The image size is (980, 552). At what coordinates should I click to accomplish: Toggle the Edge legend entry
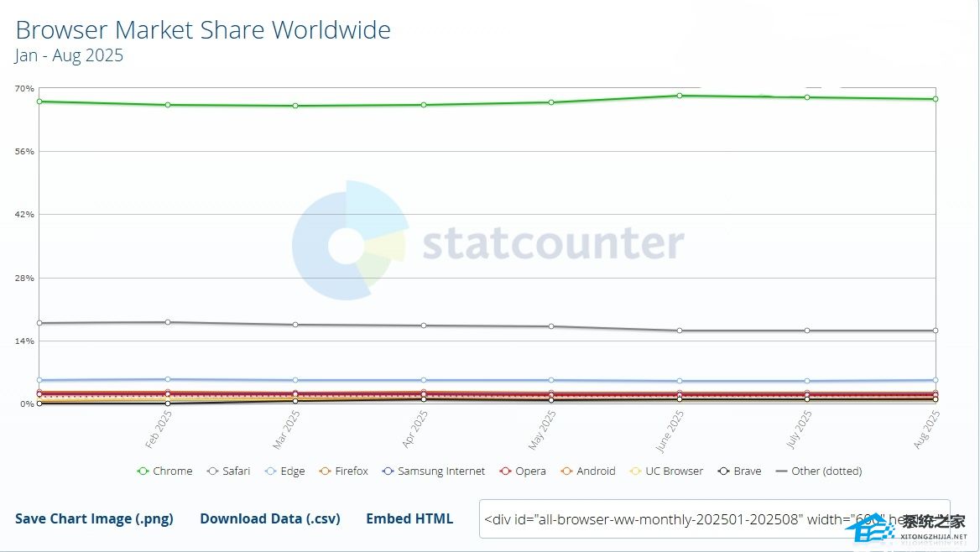[x=284, y=471]
